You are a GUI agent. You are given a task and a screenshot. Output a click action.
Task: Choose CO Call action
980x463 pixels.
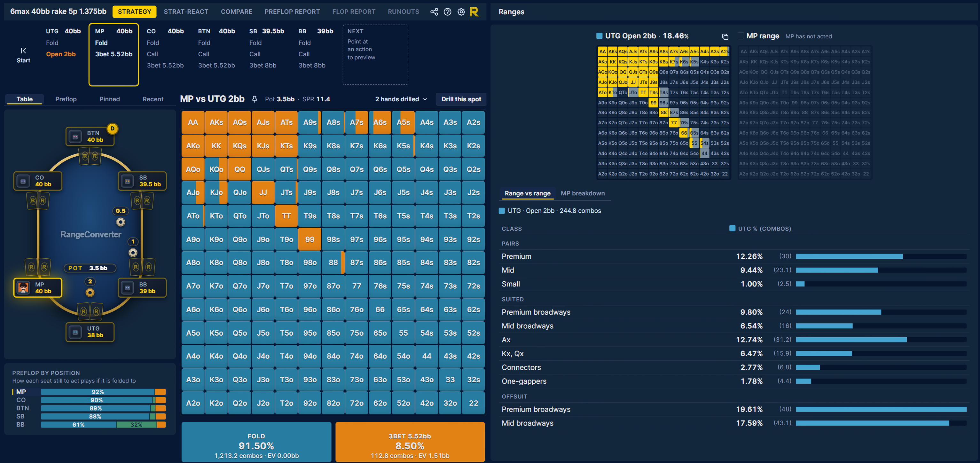pyautogui.click(x=152, y=54)
